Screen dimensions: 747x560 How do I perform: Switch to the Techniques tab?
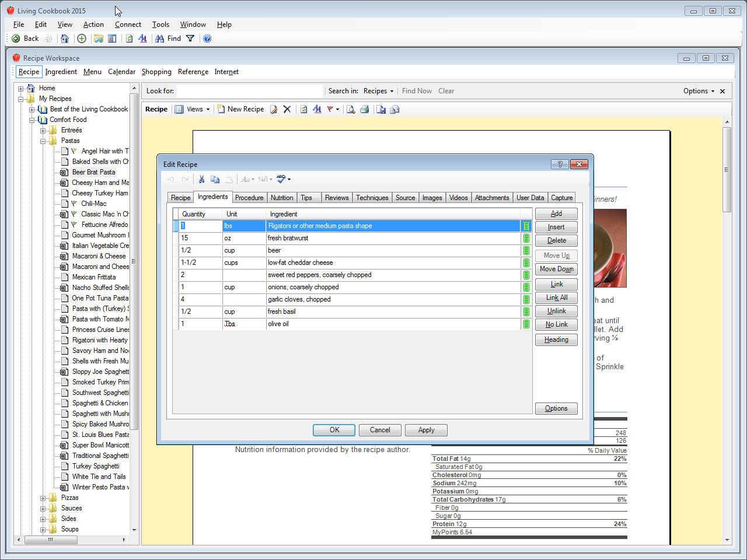[372, 198]
